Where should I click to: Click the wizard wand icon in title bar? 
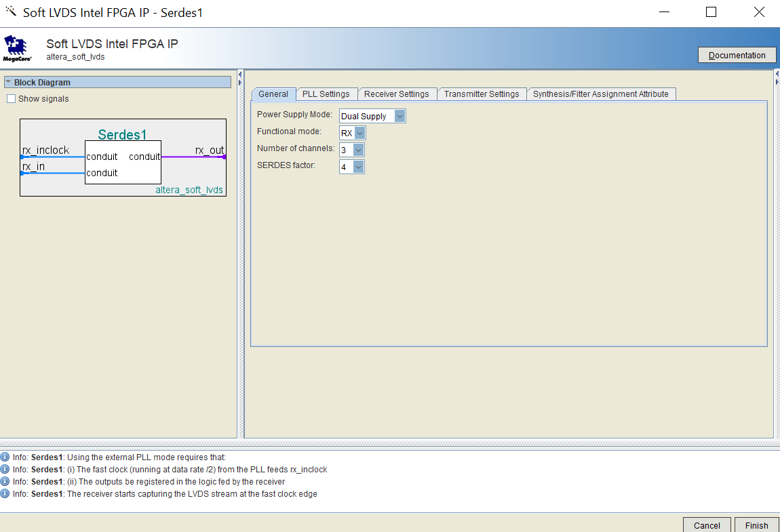click(10, 10)
